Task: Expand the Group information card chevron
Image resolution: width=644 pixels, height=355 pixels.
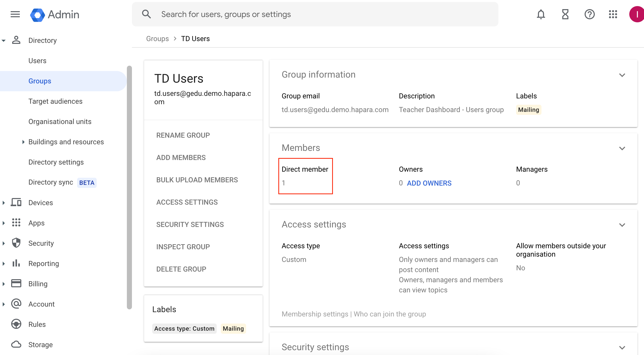Action: [622, 75]
